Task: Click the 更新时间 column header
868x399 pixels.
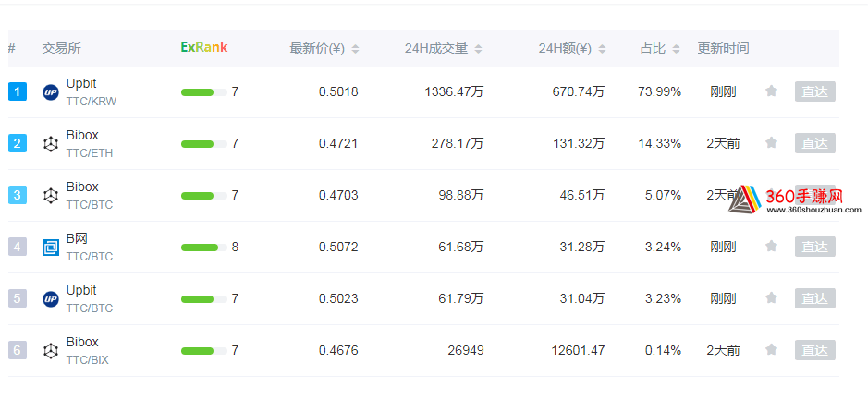Action: (723, 49)
